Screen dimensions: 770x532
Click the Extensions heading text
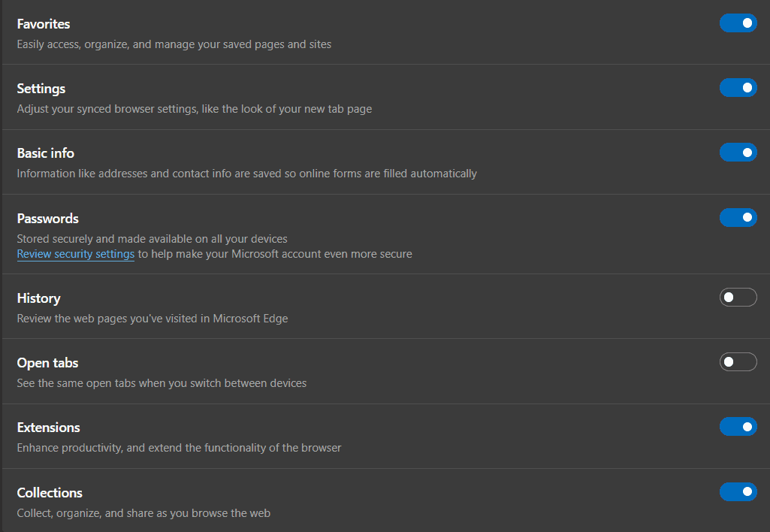[x=49, y=428]
